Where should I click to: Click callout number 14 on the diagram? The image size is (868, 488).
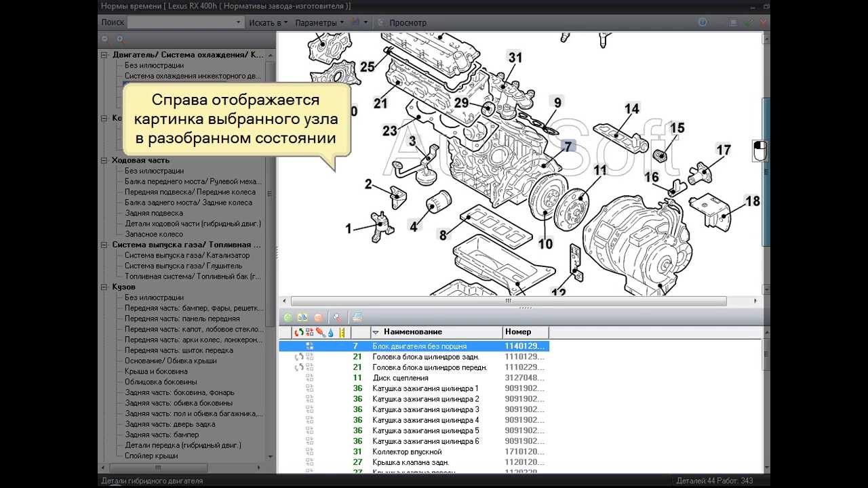631,108
